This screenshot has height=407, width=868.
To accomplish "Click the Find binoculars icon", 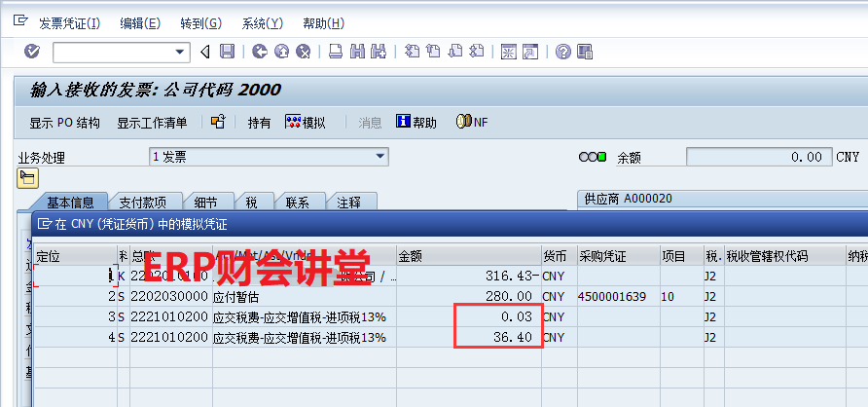I will coord(357,52).
